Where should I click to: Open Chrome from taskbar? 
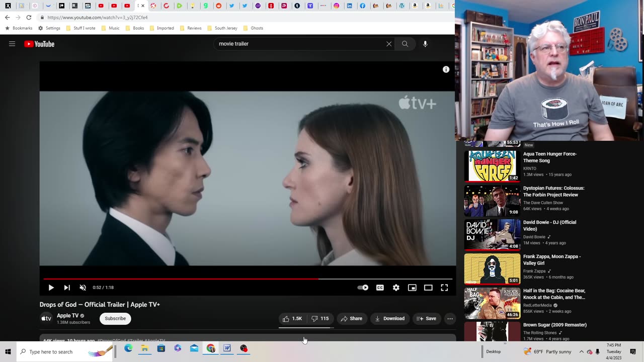click(x=211, y=348)
